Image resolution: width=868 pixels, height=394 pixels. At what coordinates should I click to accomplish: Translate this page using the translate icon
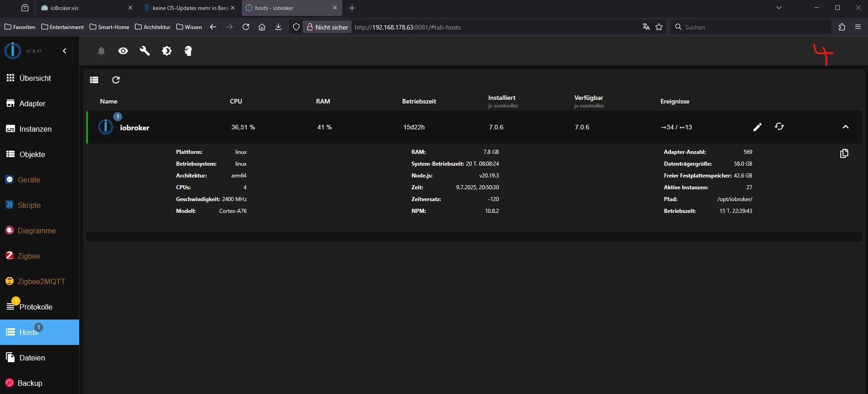(x=646, y=27)
